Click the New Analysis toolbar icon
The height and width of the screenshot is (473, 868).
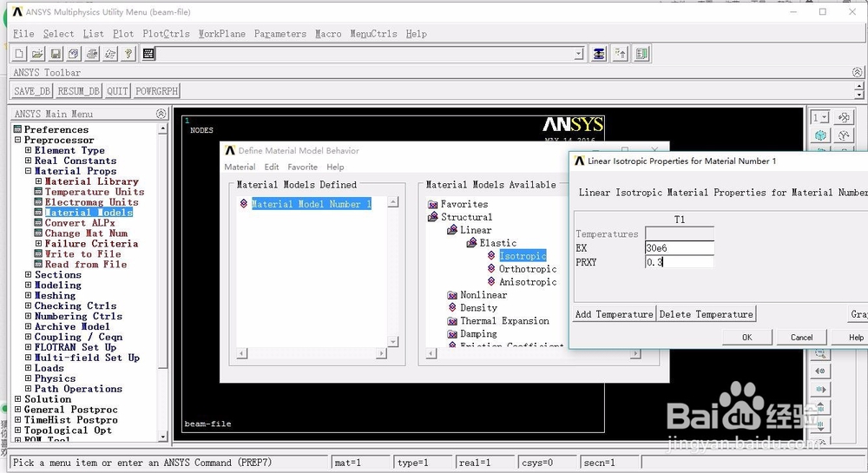pos(19,54)
